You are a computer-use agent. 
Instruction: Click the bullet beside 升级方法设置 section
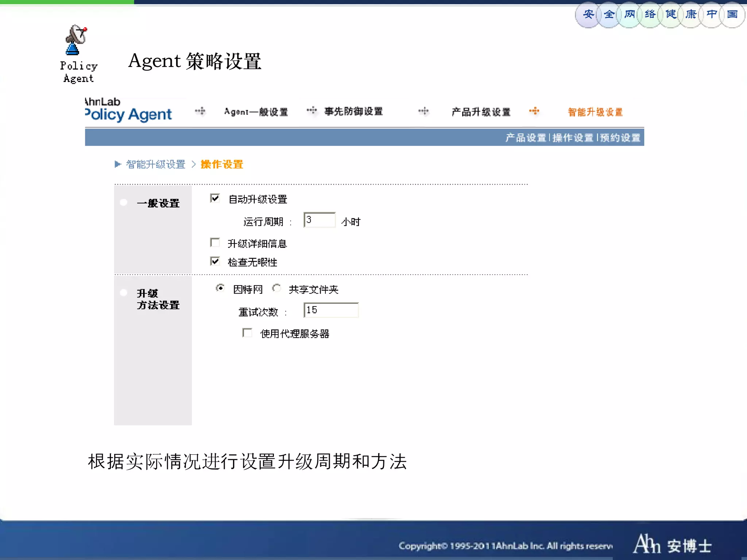(x=124, y=293)
